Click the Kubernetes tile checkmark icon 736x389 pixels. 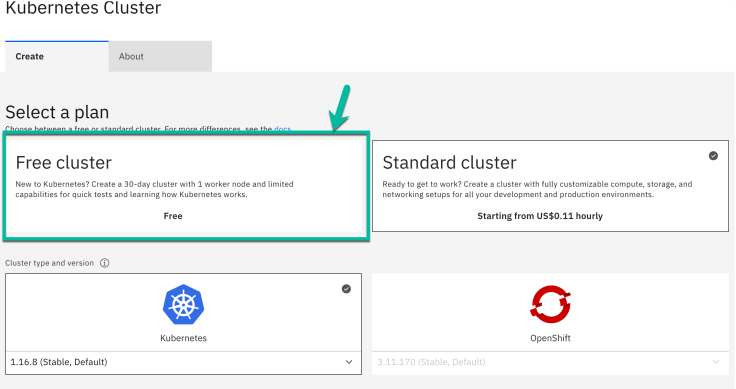346,289
